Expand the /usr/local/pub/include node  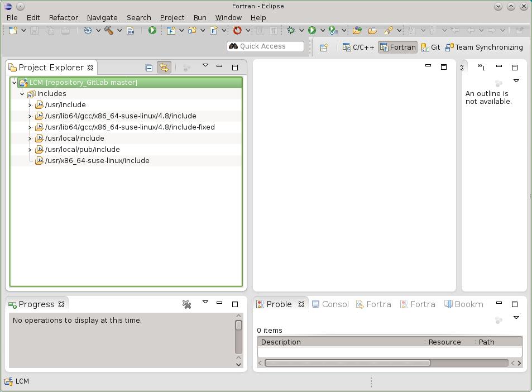click(30, 150)
